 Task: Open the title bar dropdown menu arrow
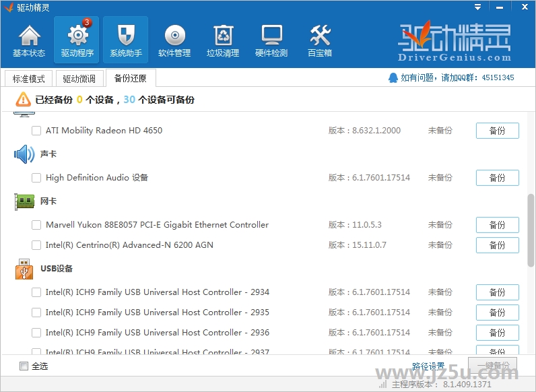tap(477, 7)
